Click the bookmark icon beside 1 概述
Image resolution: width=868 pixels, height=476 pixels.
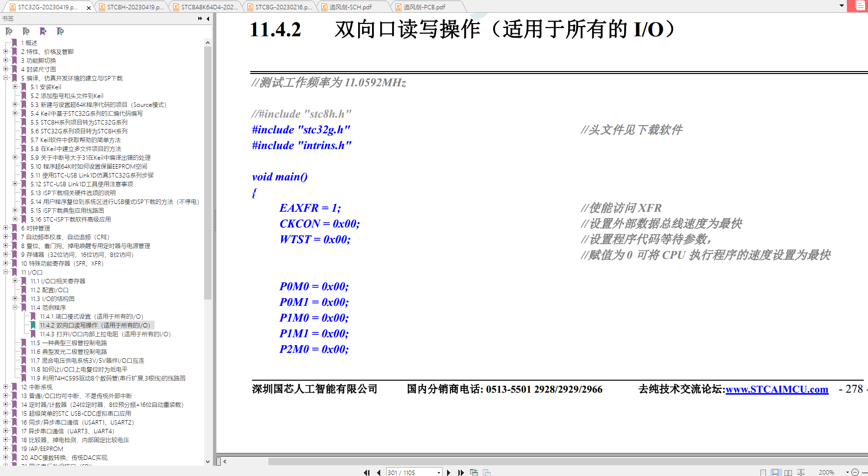pyautogui.click(x=14, y=43)
